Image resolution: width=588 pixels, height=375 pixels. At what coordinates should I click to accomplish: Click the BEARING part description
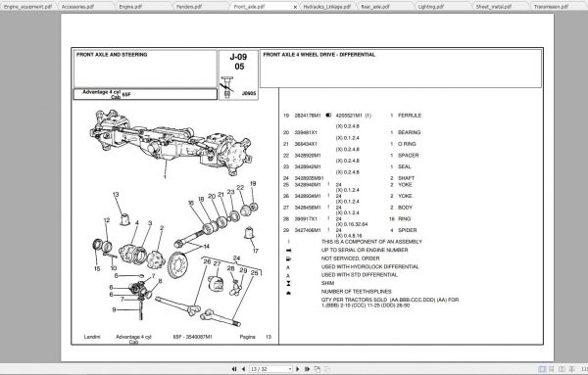coord(409,132)
